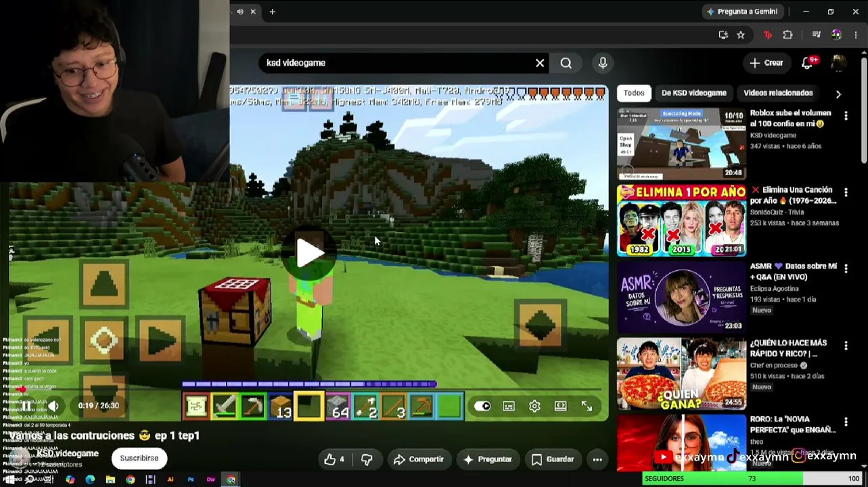Viewport: 868px width, 487px height.
Task: Open the Elimina 1 por año video thumbnail
Action: (681, 221)
